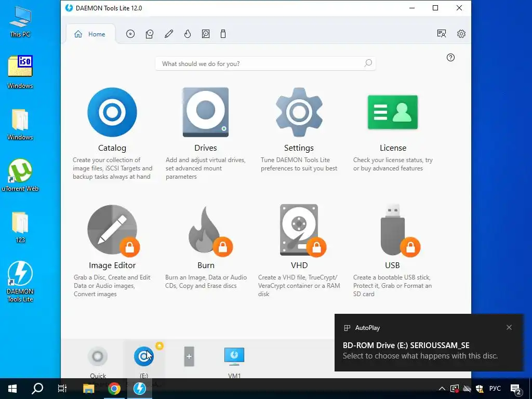Open the Burn flame toolbar icon
Image resolution: width=532 pixels, height=399 pixels.
187,34
